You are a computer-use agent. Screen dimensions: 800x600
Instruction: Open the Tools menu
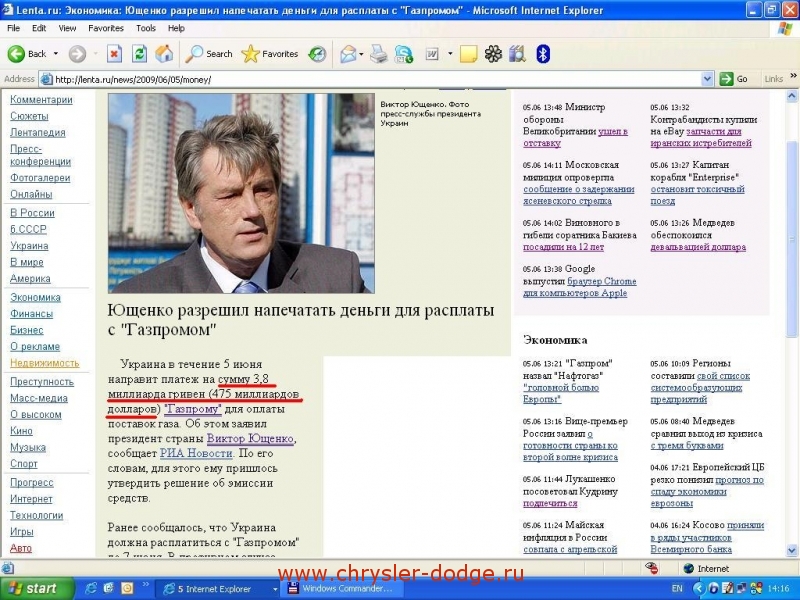point(146,28)
